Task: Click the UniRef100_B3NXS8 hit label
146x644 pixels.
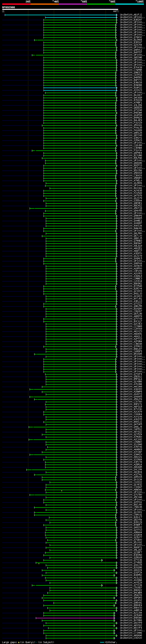Action: [x=131, y=83]
